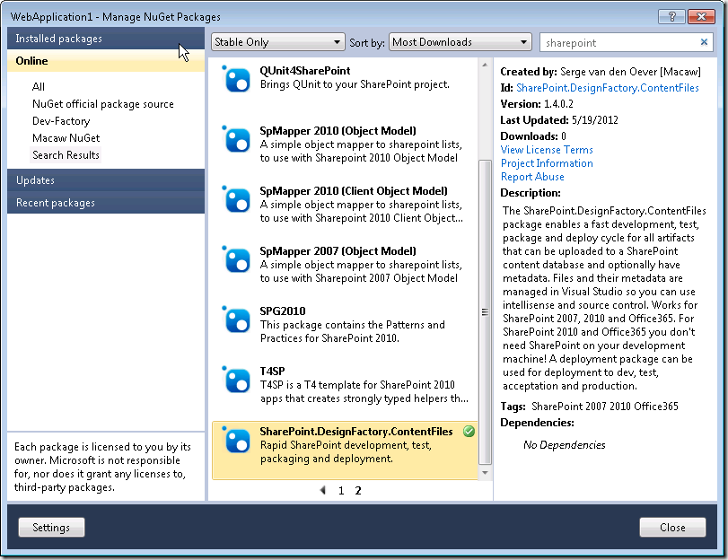Click the Report Abuse link
Screen dimensions: 728x560
click(532, 177)
